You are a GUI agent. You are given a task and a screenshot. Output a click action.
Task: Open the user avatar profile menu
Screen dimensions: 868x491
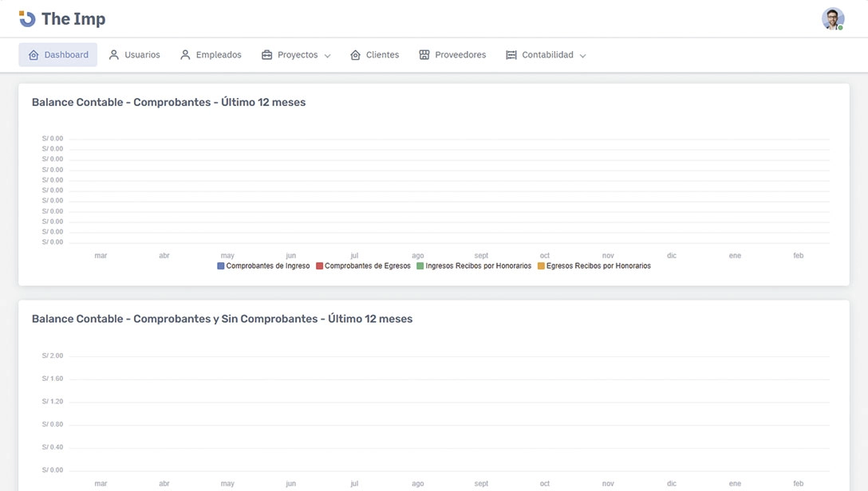click(833, 19)
